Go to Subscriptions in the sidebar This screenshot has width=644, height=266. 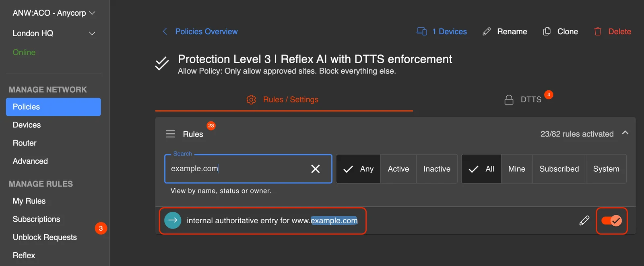click(x=54, y=219)
